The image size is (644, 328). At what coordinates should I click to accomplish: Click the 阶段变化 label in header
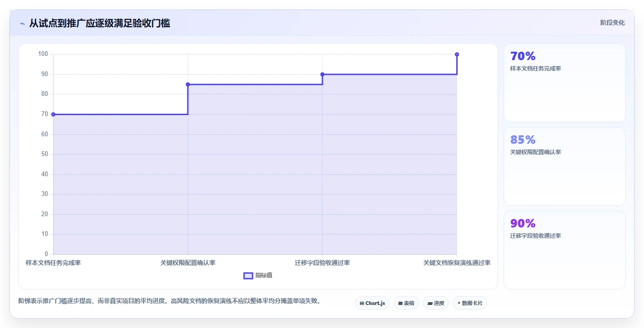click(613, 23)
